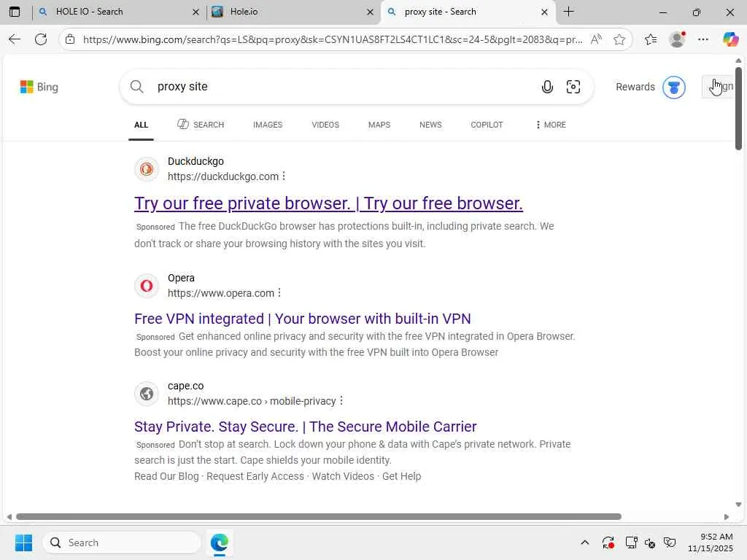Click the DuckDuckGo favicon in results

pos(146,169)
